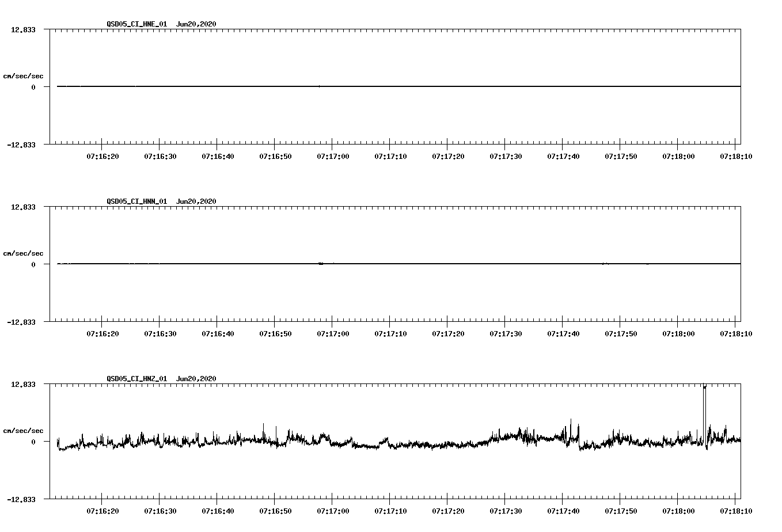
Task: Click 07:18:10 tick label under HNE plot
Action: (x=736, y=156)
